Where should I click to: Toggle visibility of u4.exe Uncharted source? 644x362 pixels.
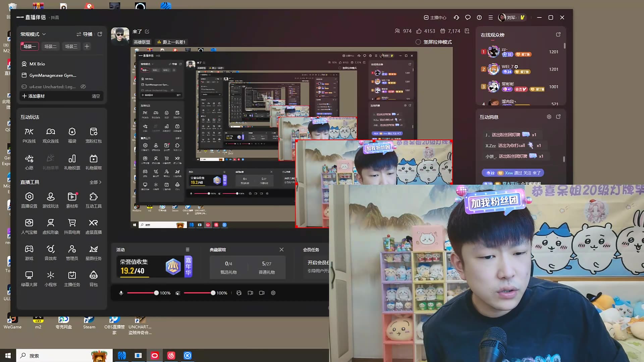83,86
